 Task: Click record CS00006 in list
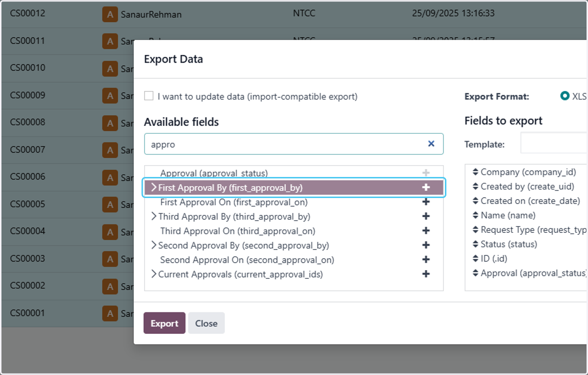tap(27, 176)
